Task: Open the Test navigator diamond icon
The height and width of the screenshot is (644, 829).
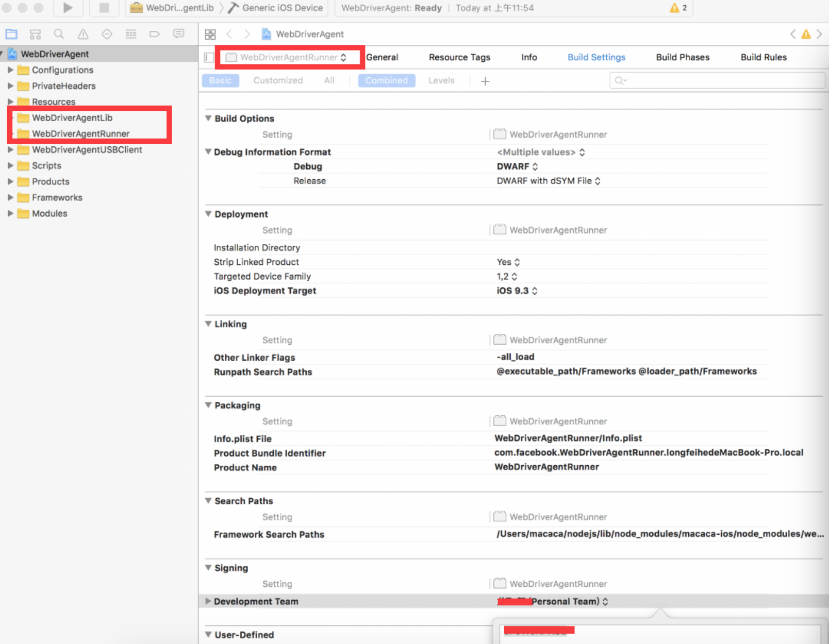Action: click(107, 34)
